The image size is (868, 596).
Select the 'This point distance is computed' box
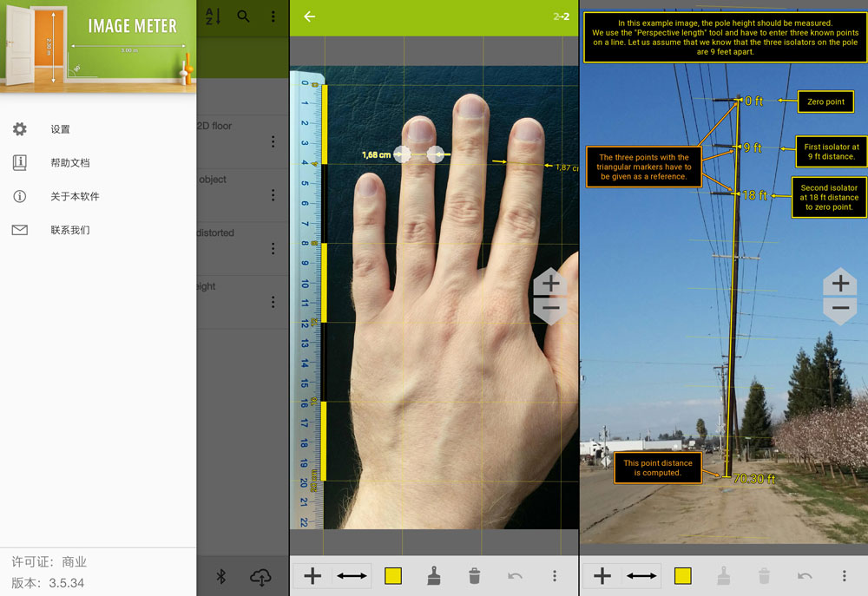tap(658, 468)
